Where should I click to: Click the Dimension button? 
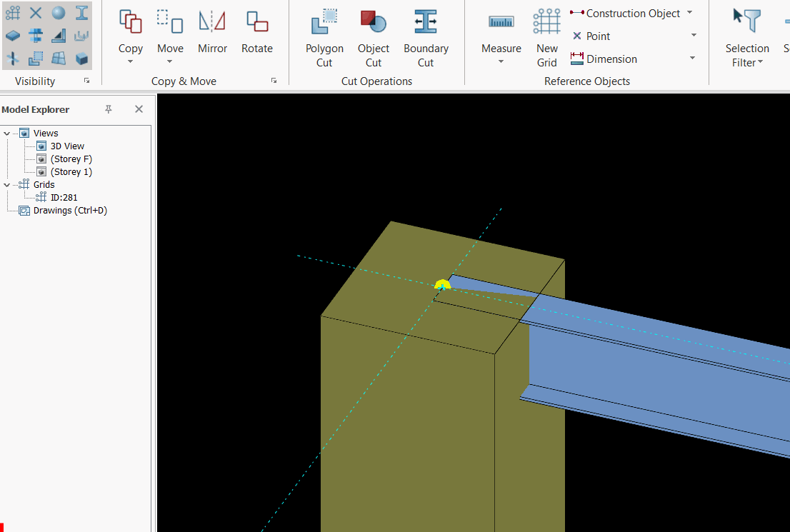611,59
